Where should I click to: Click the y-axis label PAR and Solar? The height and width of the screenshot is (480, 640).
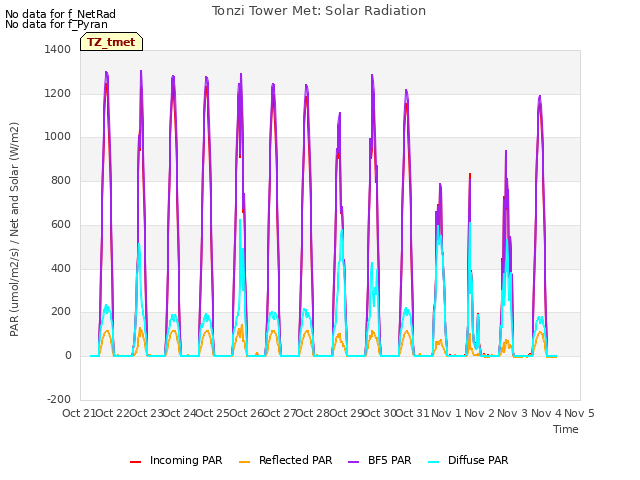[x=14, y=229]
